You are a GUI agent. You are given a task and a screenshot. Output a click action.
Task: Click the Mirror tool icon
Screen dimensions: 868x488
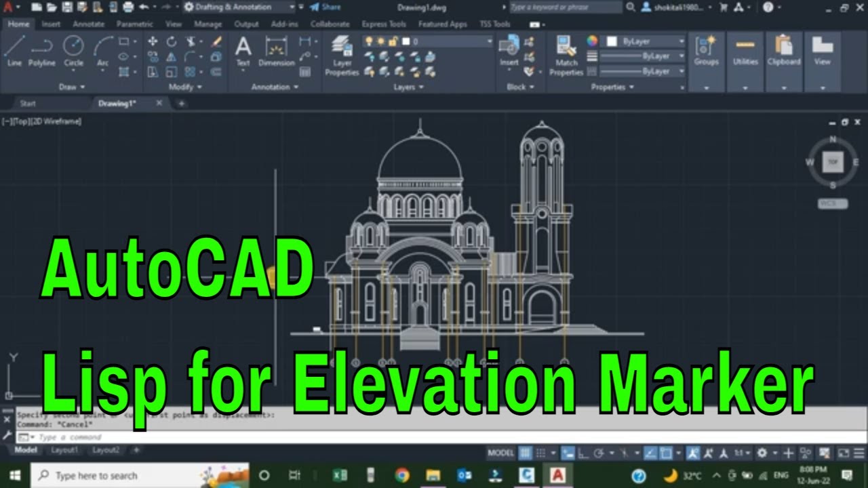click(172, 57)
